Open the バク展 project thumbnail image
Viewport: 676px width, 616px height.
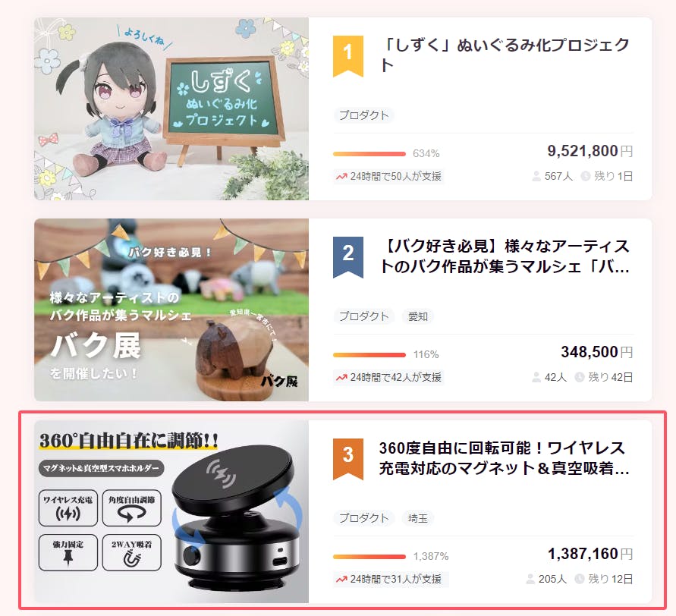click(171, 310)
